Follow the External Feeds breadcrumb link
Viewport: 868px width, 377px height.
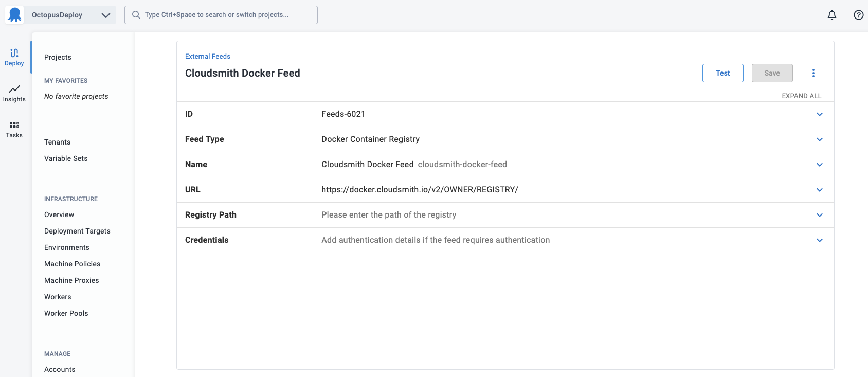click(208, 56)
